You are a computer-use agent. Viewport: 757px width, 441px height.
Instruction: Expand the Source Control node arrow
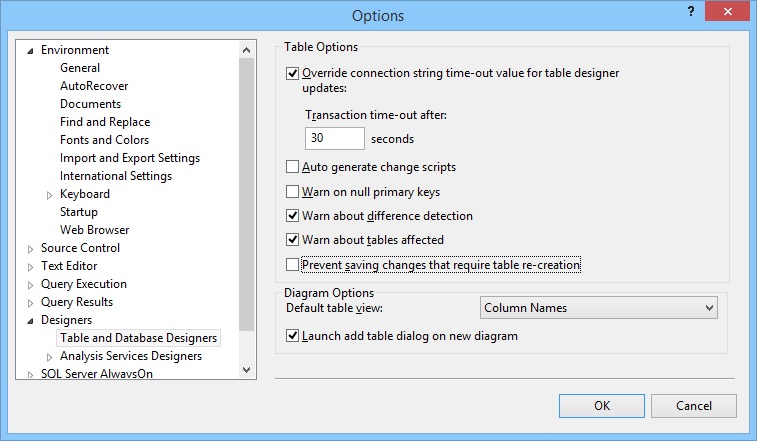coord(30,249)
